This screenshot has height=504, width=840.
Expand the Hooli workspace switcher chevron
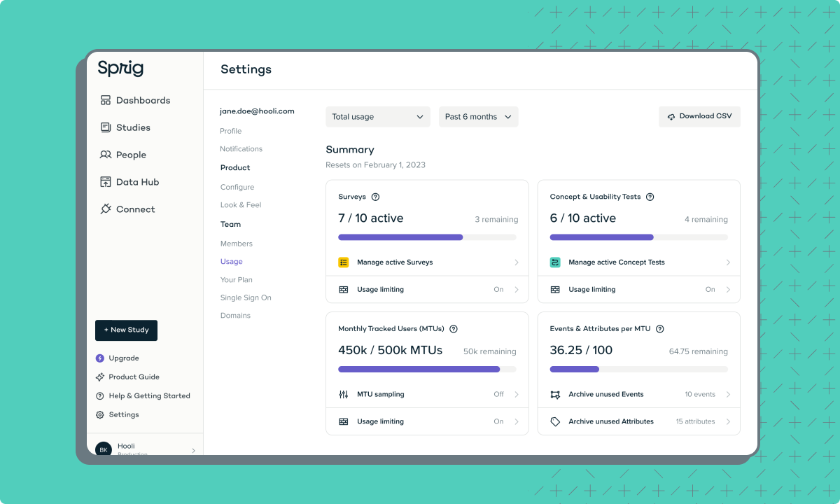coord(193,451)
